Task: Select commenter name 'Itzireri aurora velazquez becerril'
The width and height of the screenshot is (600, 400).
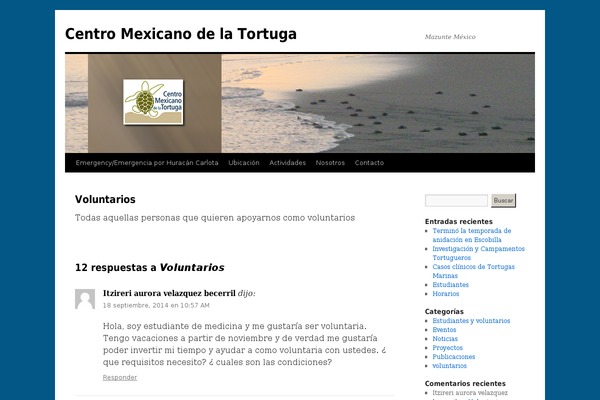Action: point(169,293)
